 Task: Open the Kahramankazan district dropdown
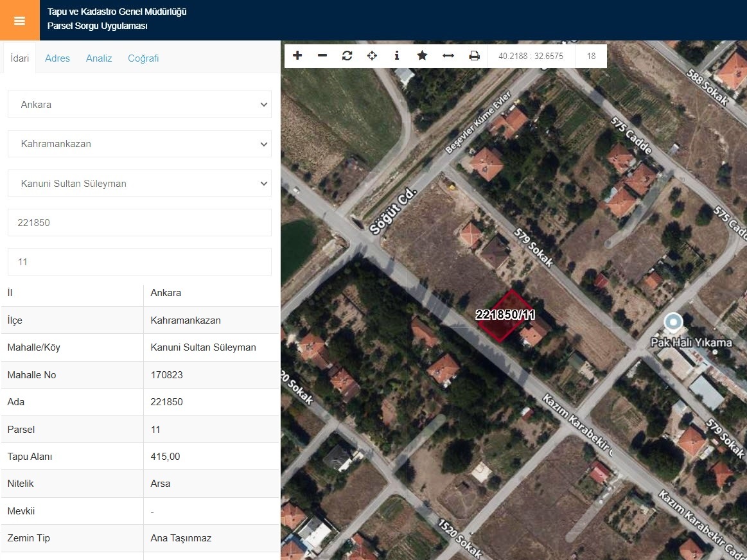(139, 144)
